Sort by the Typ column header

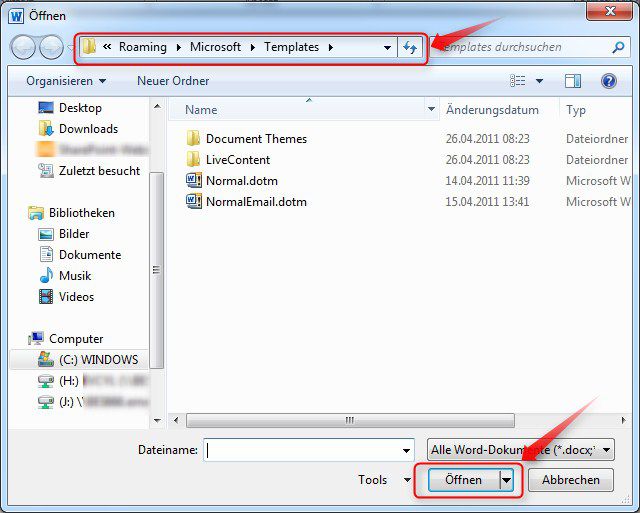point(576,110)
